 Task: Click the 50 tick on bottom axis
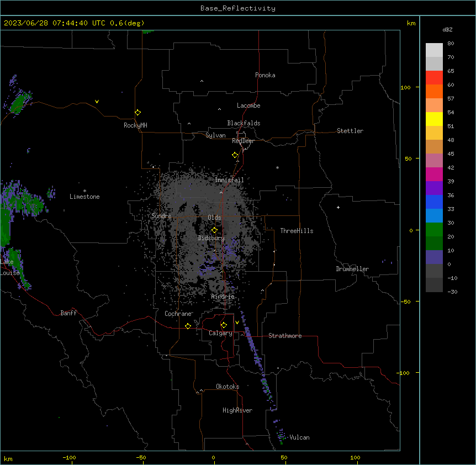point(284,457)
